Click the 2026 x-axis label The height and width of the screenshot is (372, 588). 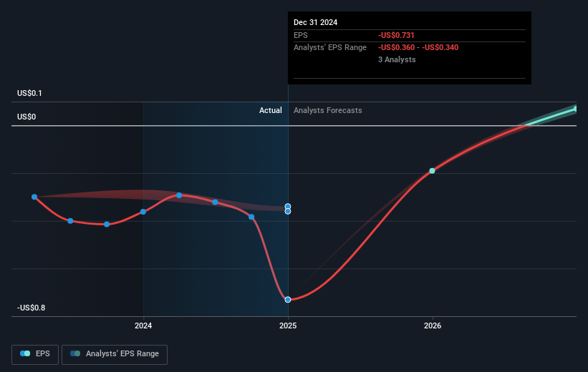pyautogui.click(x=433, y=326)
